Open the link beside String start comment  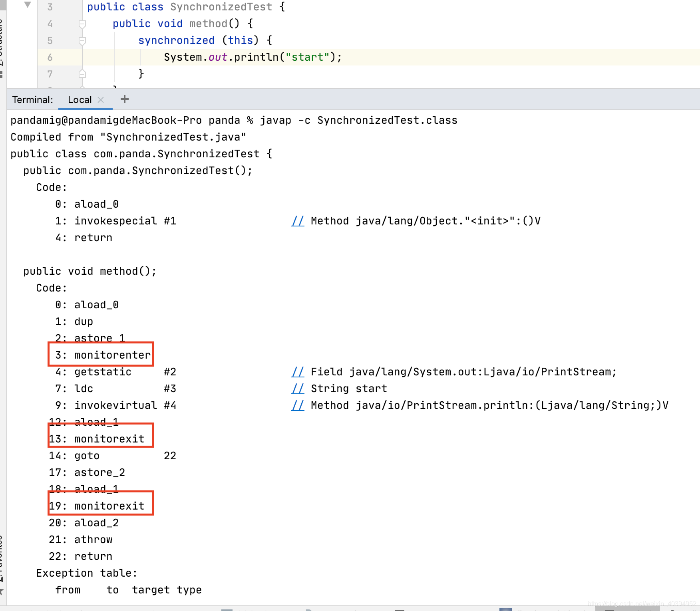click(298, 389)
